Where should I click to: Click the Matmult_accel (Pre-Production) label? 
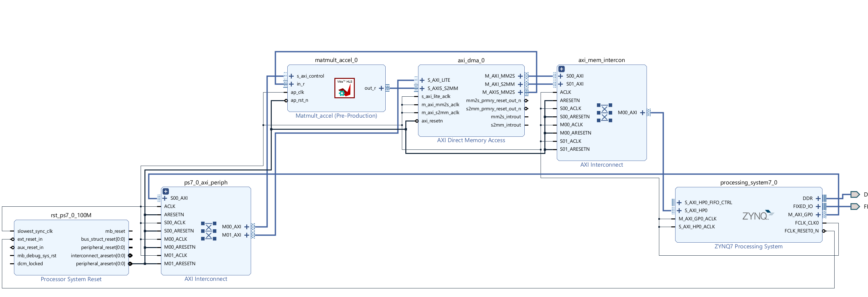[336, 116]
